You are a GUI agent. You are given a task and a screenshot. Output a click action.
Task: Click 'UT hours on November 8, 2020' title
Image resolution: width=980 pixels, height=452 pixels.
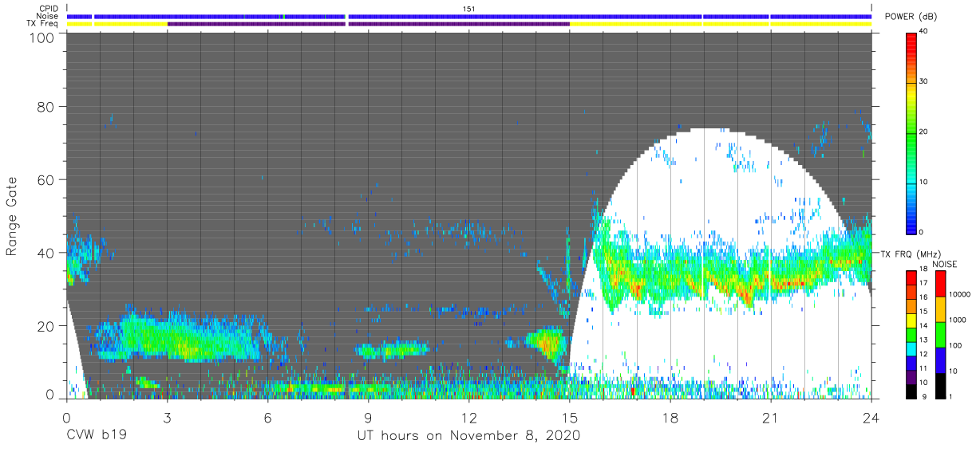tap(468, 436)
